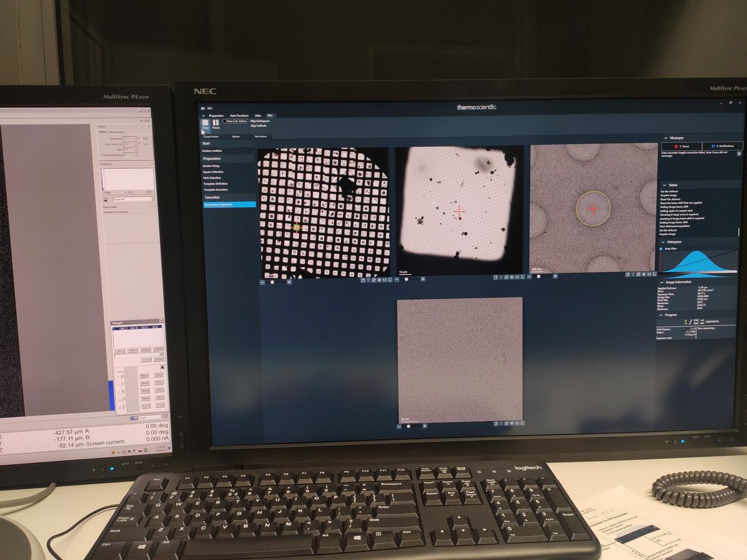Click the fit-to-frame icon under the atlas view
Screen dimensions: 747x560
[x=390, y=279]
